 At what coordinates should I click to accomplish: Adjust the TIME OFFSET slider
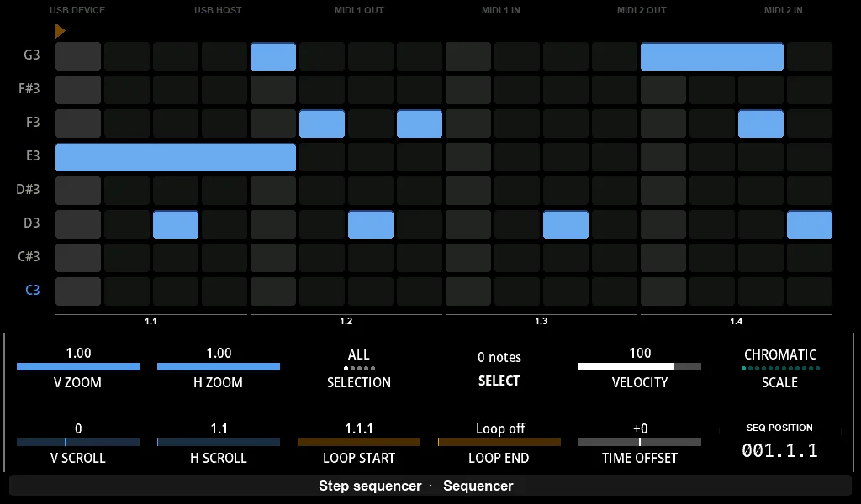pyautogui.click(x=640, y=442)
